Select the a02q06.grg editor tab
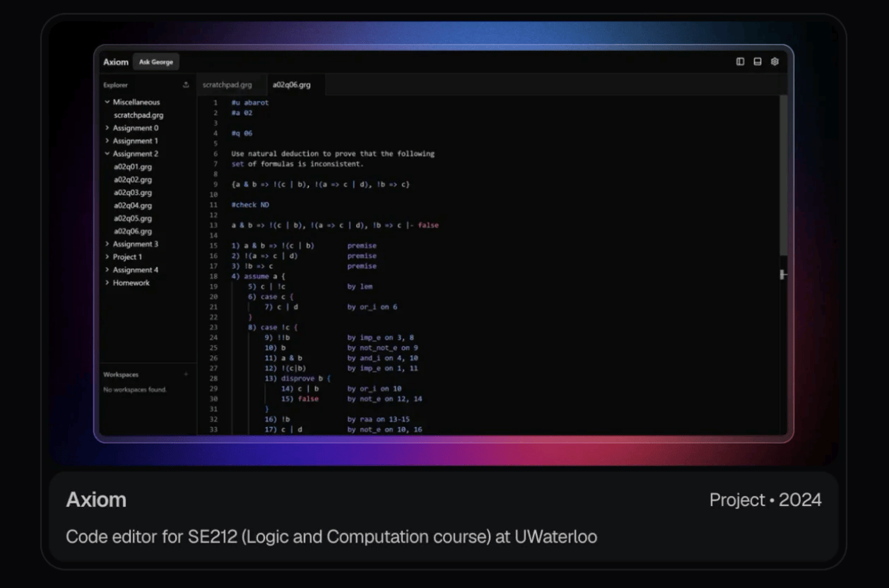The width and height of the screenshot is (889, 588). pos(292,85)
